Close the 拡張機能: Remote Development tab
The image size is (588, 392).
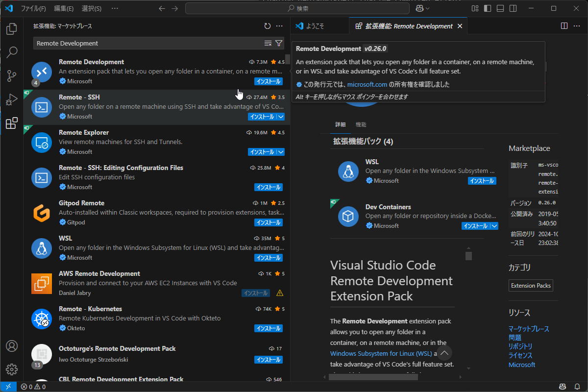pyautogui.click(x=460, y=26)
